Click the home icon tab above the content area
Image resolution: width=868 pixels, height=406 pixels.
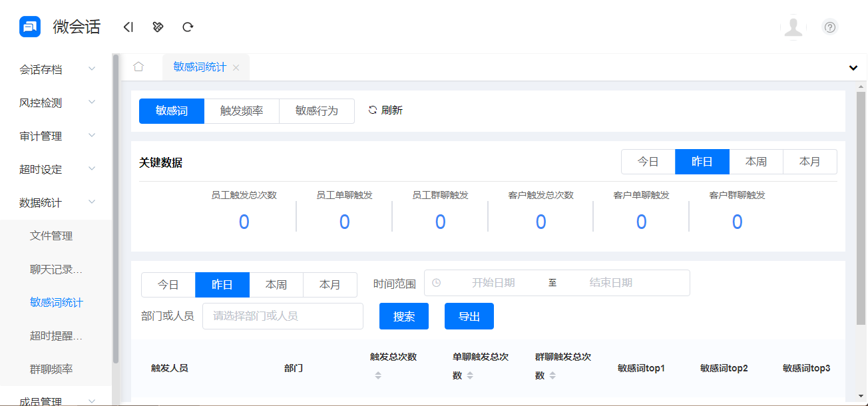coord(139,67)
